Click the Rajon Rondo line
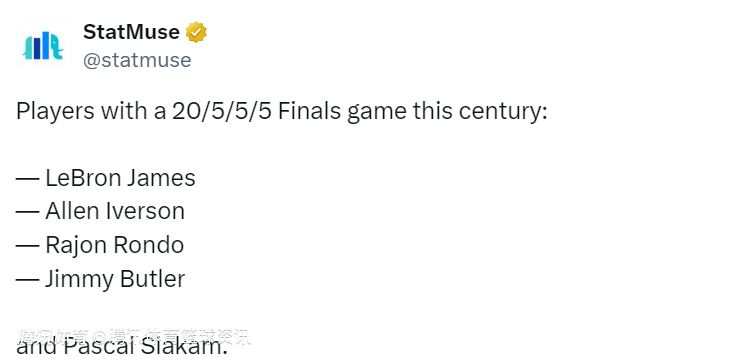756x361 pixels. pos(100,245)
